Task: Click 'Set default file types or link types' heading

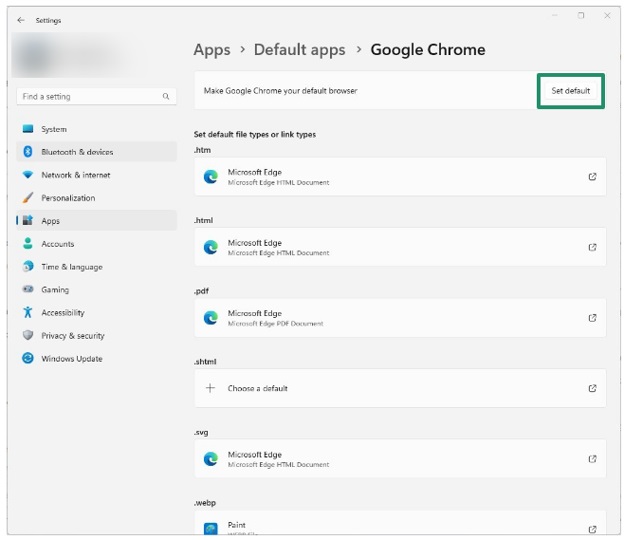Action: click(x=255, y=135)
